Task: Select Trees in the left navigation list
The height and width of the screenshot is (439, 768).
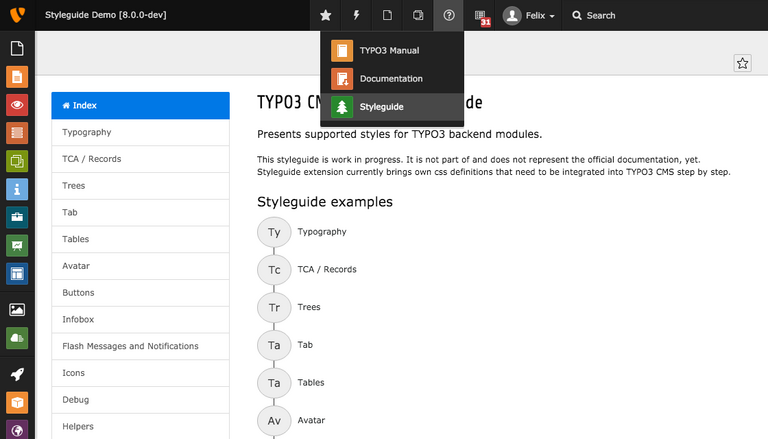Action: click(x=141, y=186)
